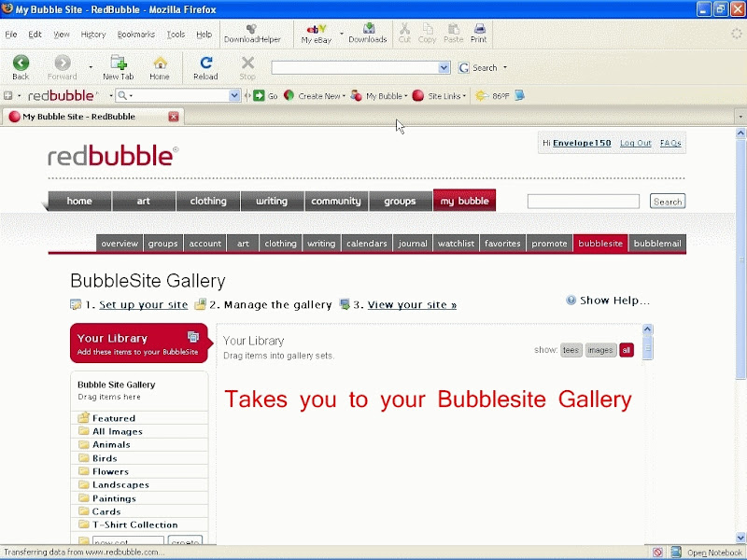Switch to the community nav tab
Screen dimensions: 747x560
[336, 201]
